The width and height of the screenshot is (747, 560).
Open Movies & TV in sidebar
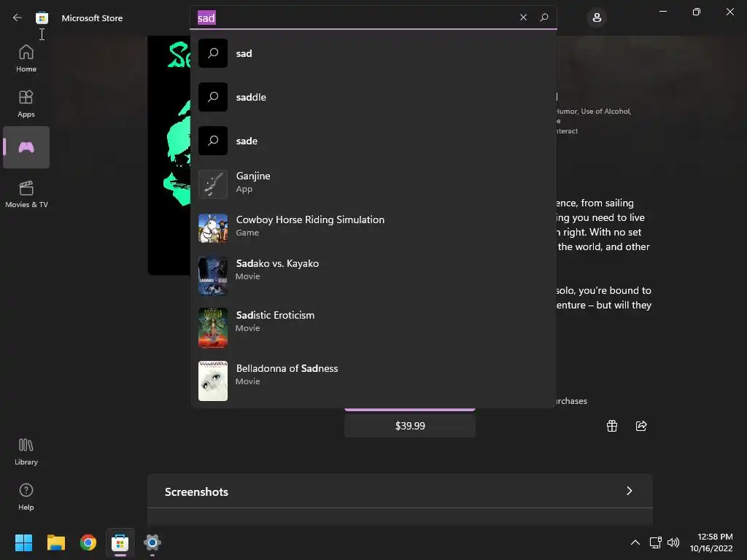point(26,194)
